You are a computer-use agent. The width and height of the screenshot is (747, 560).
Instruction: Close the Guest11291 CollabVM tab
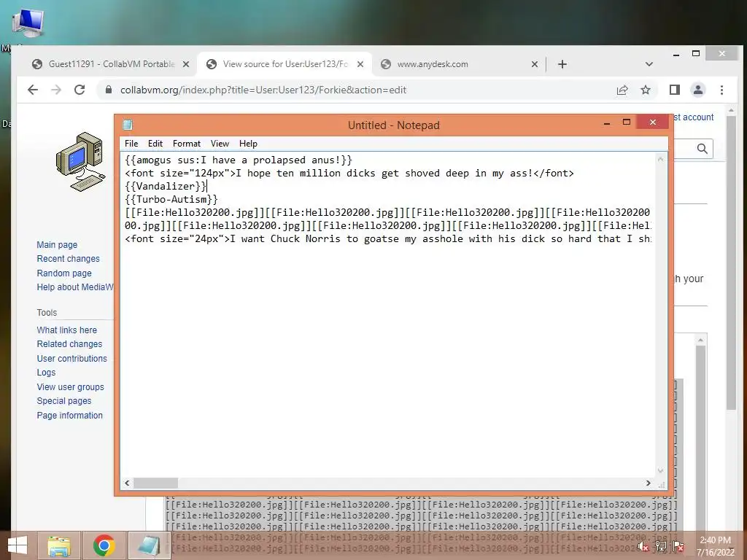click(186, 64)
